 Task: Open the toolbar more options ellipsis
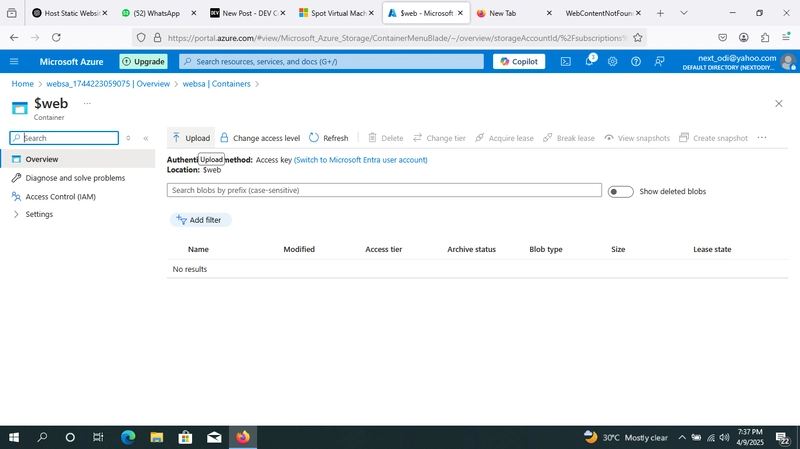[762, 138]
